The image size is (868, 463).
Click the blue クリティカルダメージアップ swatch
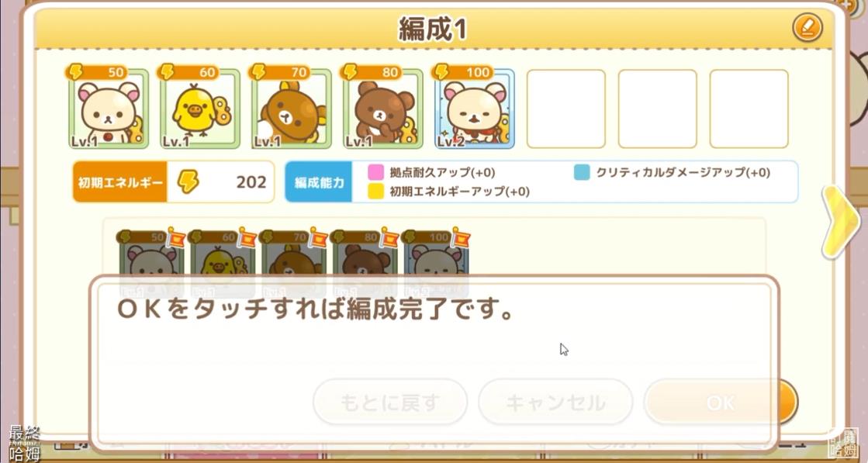click(x=582, y=173)
